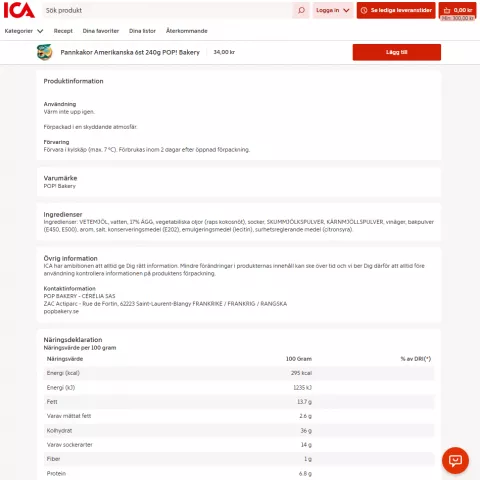
Task: Focus the Sök produkt search field
Action: coord(167,10)
